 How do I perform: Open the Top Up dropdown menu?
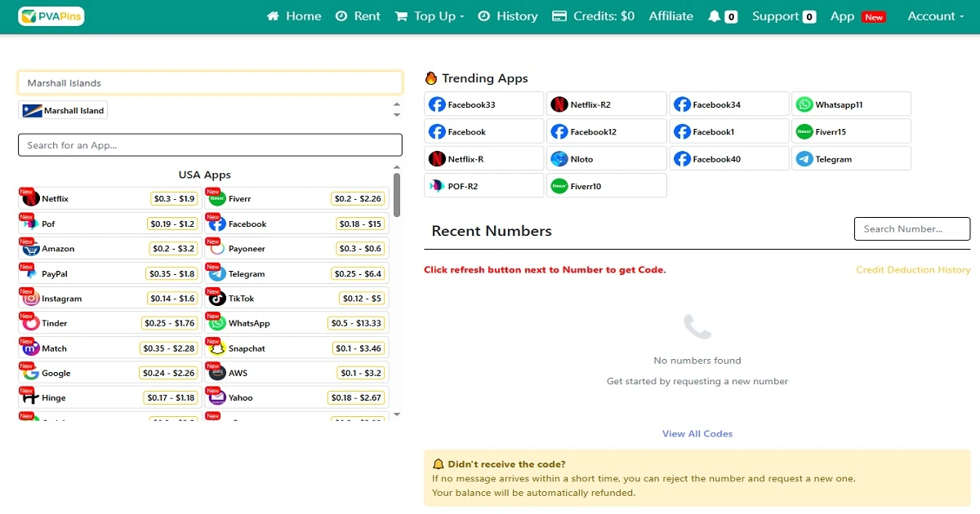[430, 16]
